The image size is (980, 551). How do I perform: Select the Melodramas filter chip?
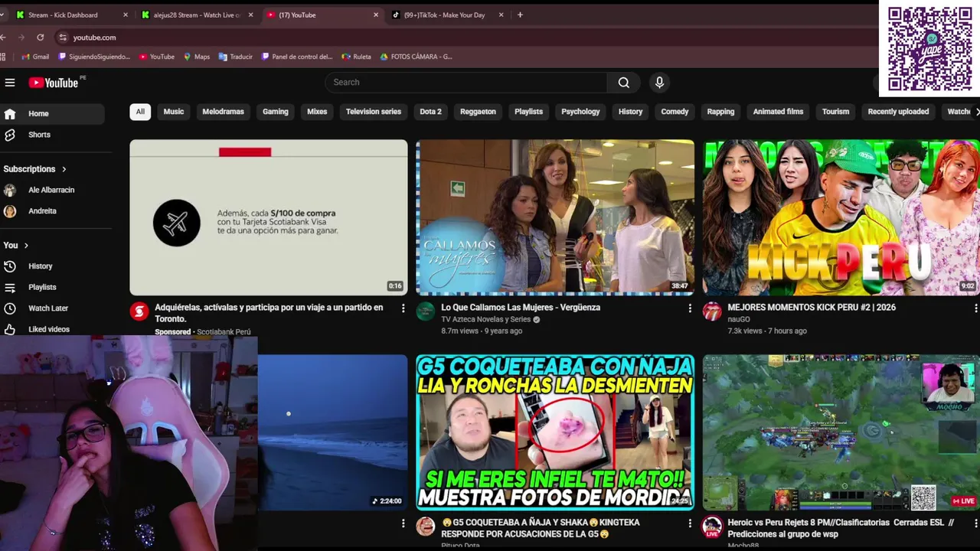[x=223, y=112]
